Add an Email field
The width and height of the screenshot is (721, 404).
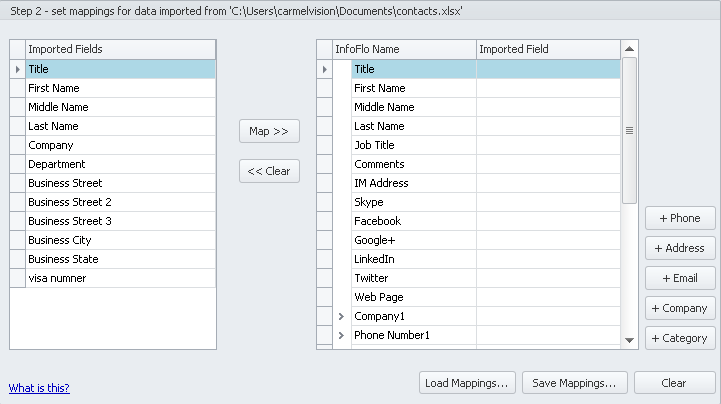(680, 278)
